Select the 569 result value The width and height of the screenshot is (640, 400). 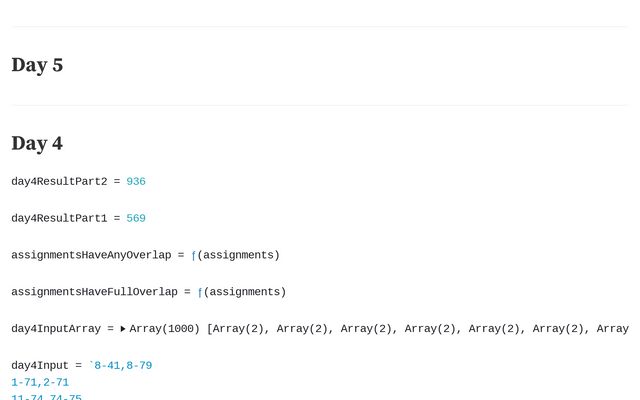[x=136, y=219]
